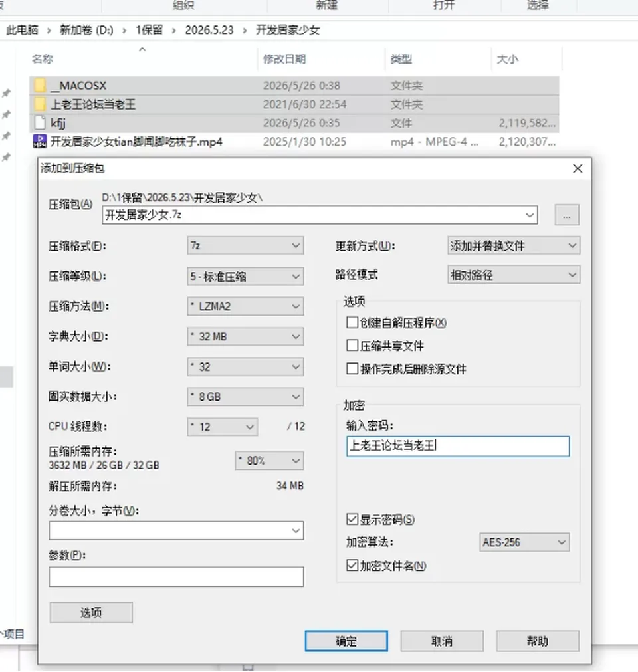Sort by the 大小 column header
This screenshot has width=638, height=672.
click(507, 58)
